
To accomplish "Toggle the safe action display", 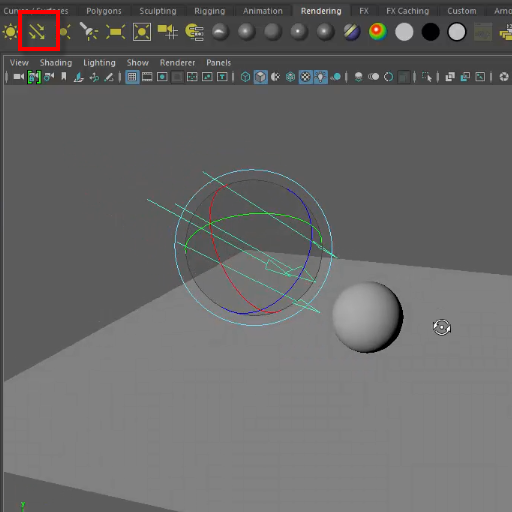I will pos(207,77).
